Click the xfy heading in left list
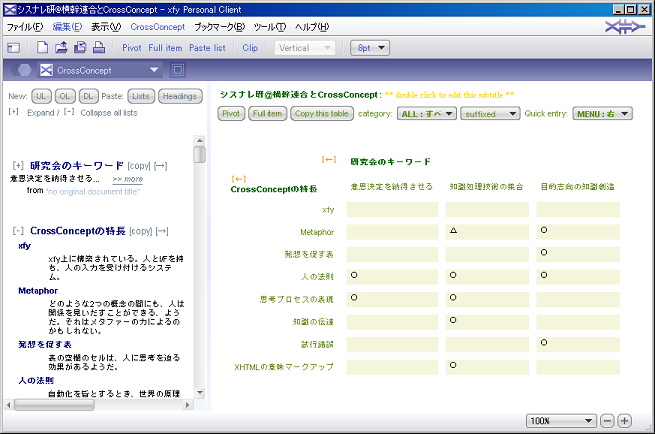655x434 pixels. pos(25,246)
